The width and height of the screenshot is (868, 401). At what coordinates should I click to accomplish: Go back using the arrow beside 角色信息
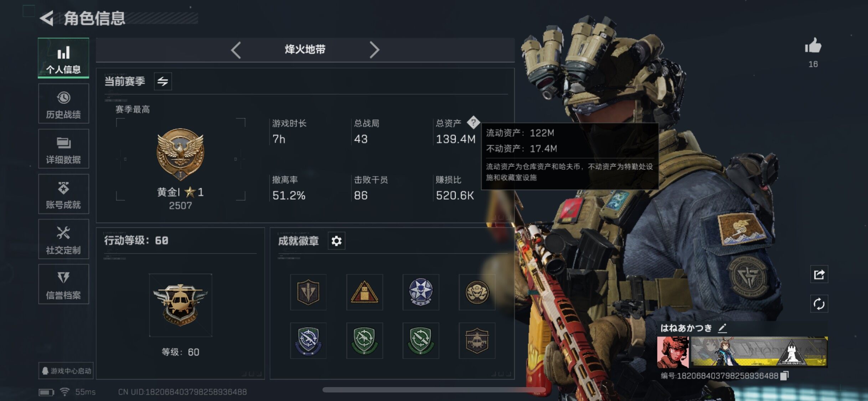coord(47,18)
